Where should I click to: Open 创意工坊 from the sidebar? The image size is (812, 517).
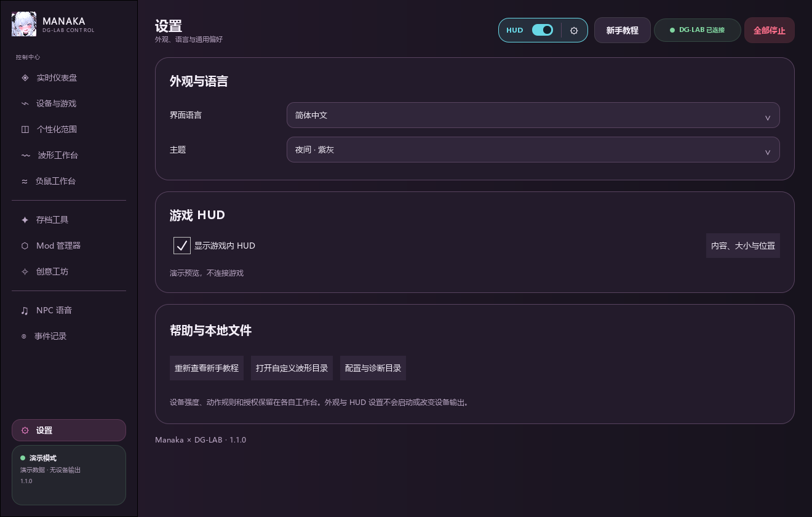69,271
